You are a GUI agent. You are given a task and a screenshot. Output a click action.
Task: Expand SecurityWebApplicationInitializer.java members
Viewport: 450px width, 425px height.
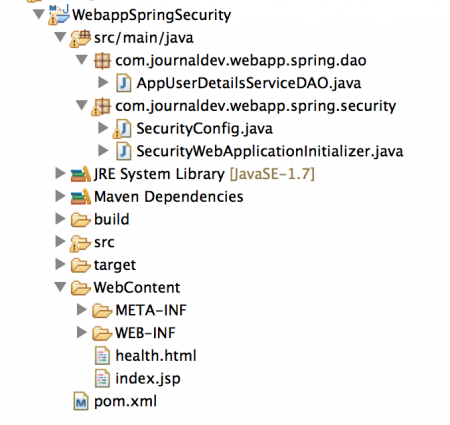103,151
